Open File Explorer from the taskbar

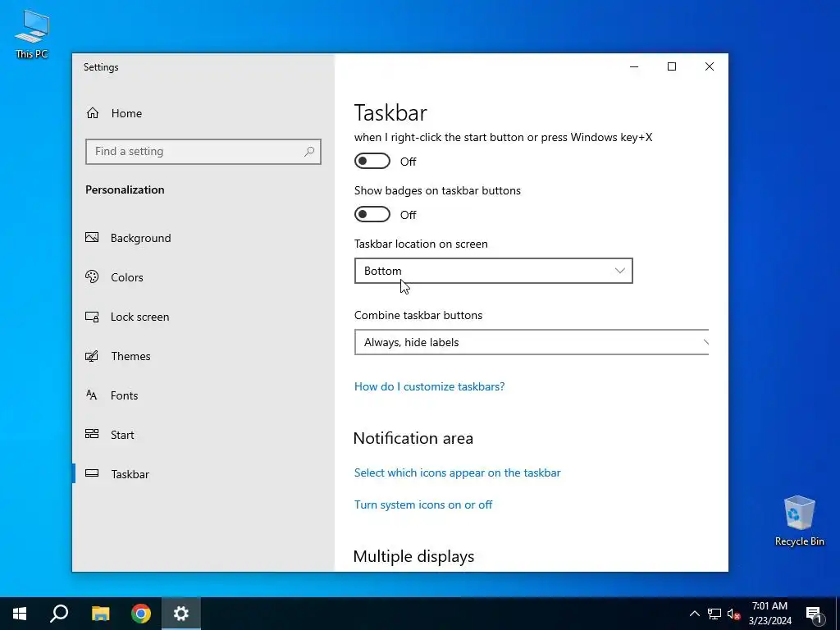100,614
